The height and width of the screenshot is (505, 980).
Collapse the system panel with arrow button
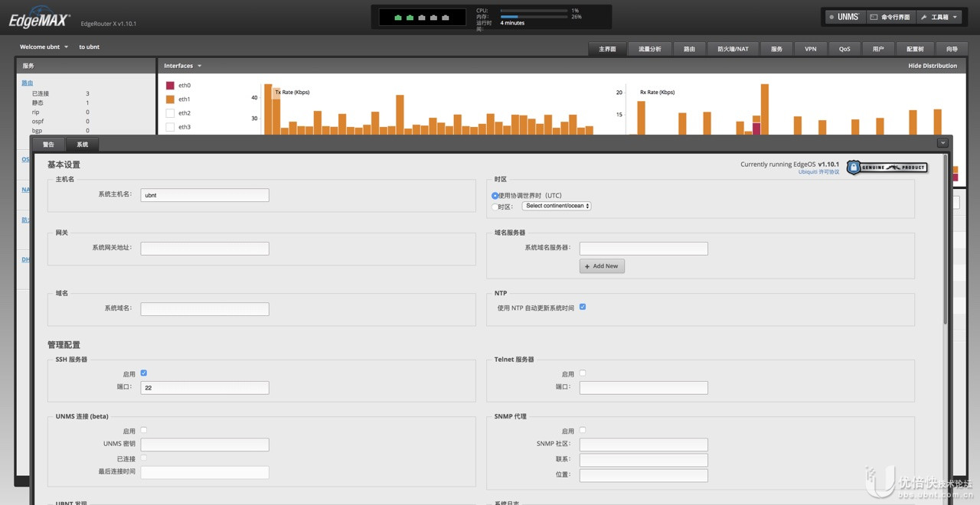click(x=942, y=143)
